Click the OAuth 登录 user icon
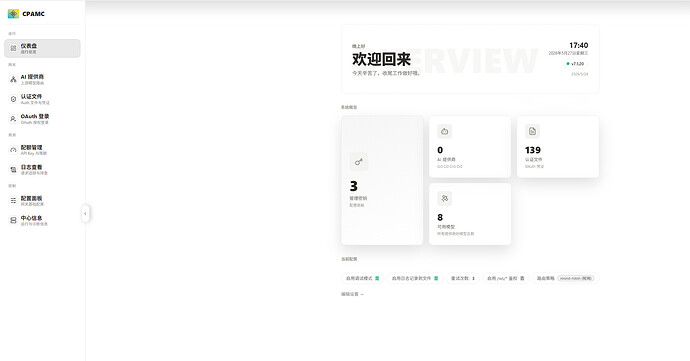 (x=13, y=119)
